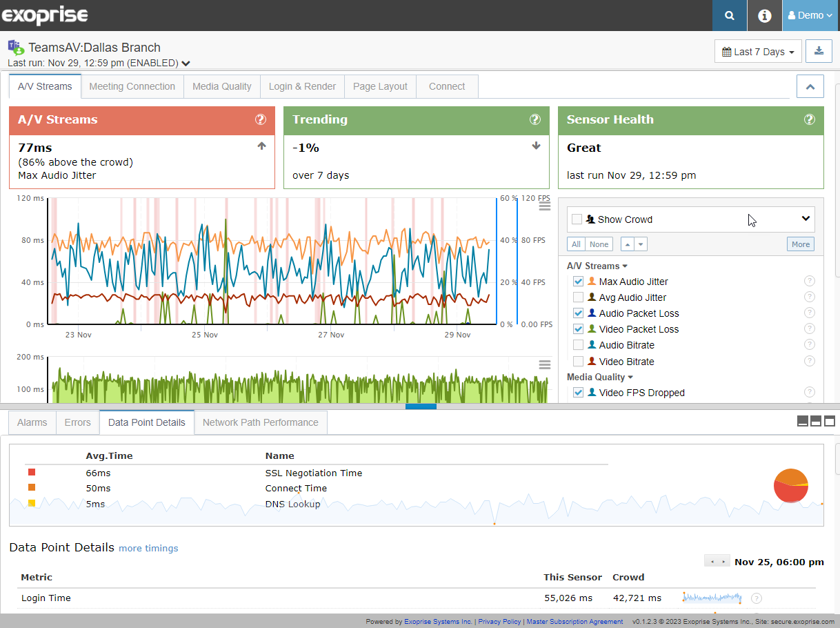Viewport: 840px width, 628px height.
Task: Click the half-height panel layout icon
Action: click(x=816, y=421)
